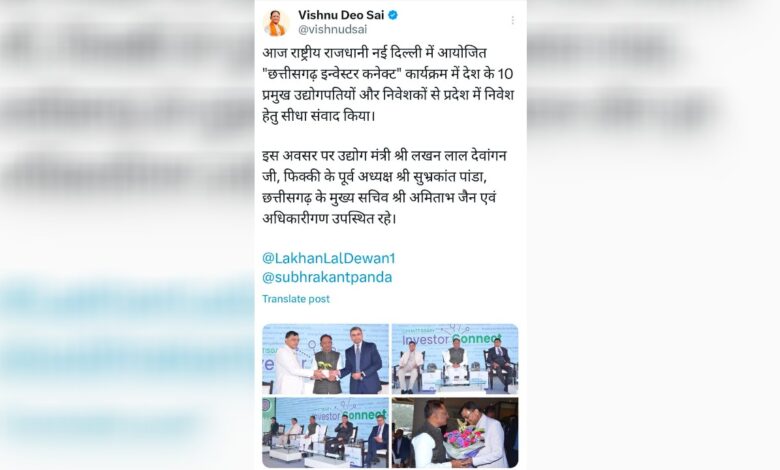The width and height of the screenshot is (780, 470).
Task: Click the Investor Connect banner text in photo
Action: coord(452,339)
